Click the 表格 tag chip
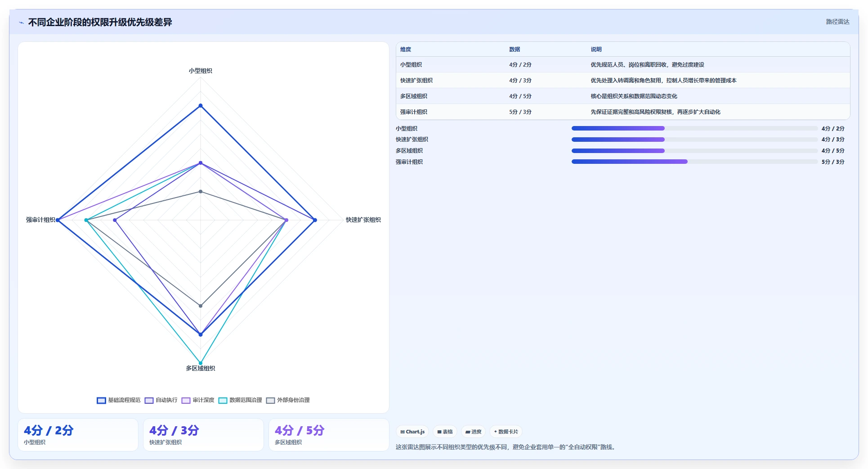 pos(445,432)
